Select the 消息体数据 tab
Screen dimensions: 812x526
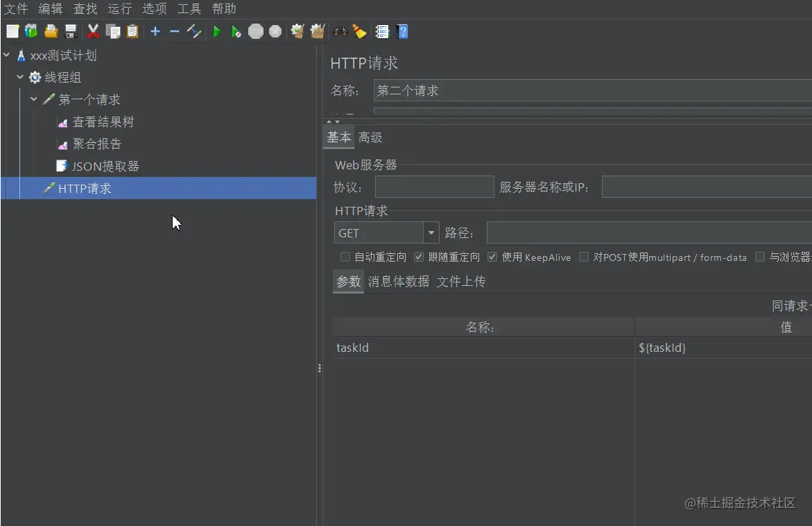[x=398, y=282]
